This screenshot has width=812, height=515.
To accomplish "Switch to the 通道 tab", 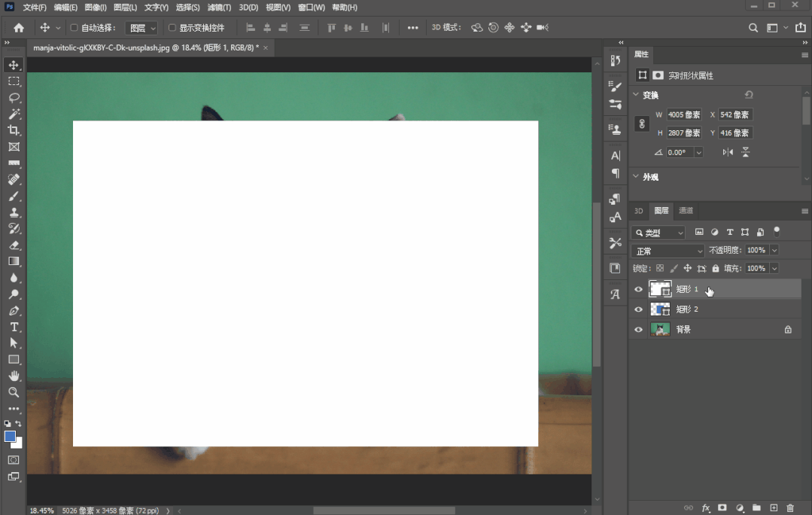I will [x=686, y=210].
